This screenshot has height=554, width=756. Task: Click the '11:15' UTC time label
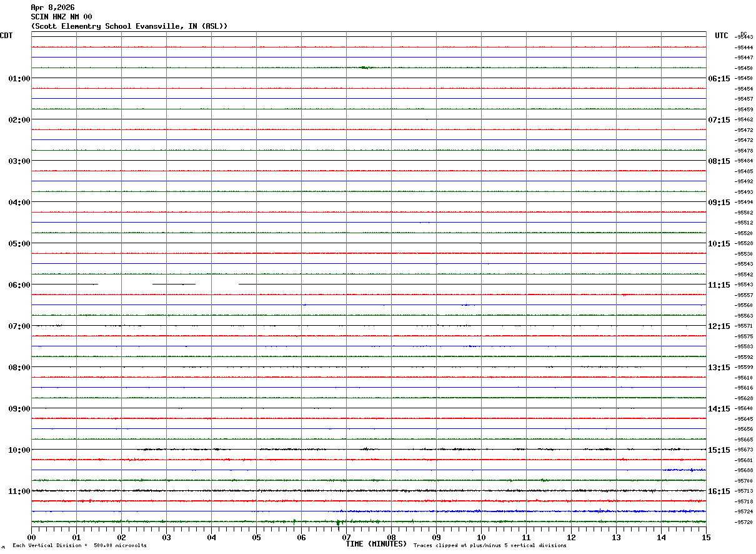pyautogui.click(x=719, y=285)
